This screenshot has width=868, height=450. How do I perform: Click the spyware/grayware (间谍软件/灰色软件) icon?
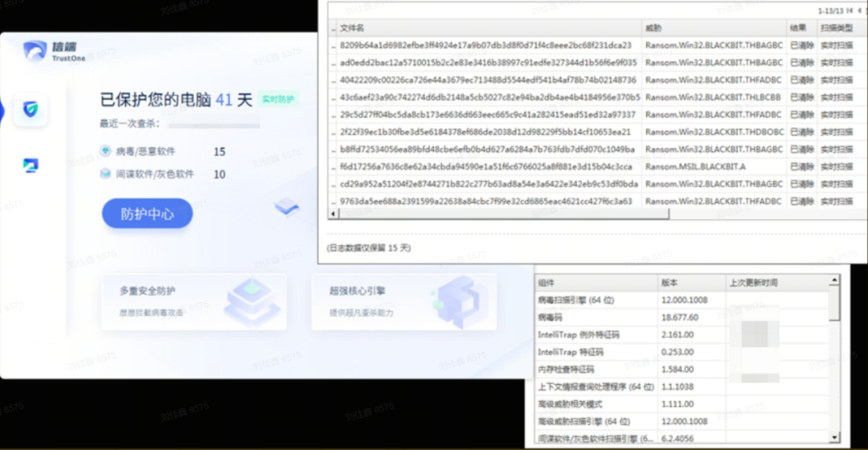pyautogui.click(x=105, y=174)
